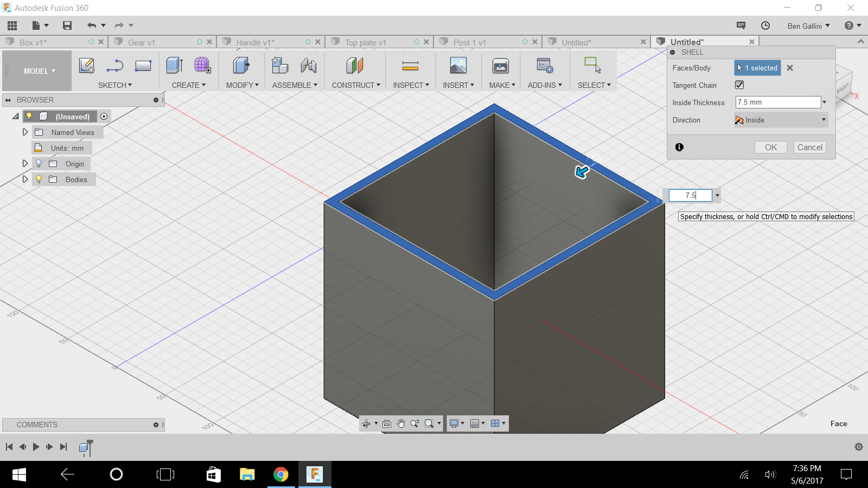Click the New Component icon
The width and height of the screenshot is (868, 488).
[x=280, y=66]
